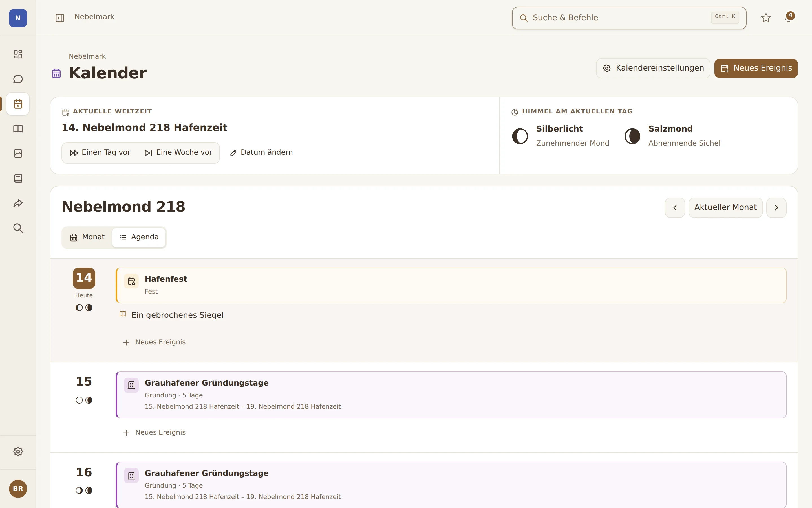
Task: Go to the previous month chevron
Action: (675, 208)
